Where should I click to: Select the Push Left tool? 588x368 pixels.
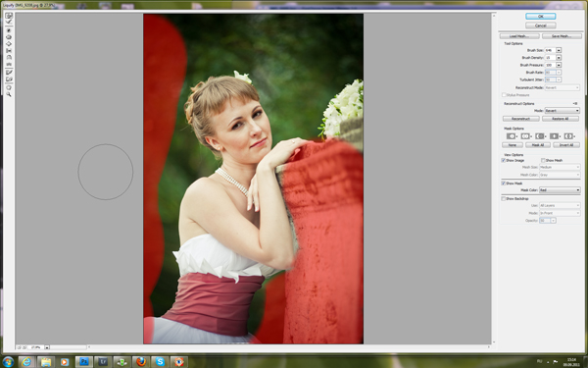click(x=9, y=50)
